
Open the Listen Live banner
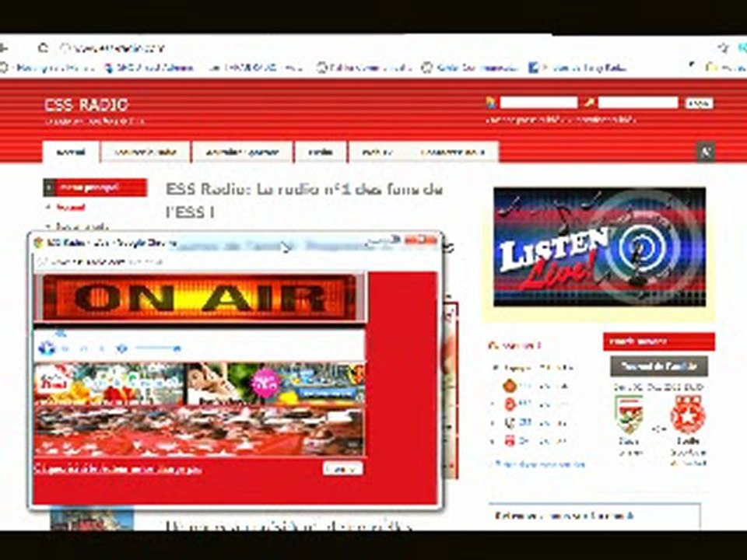tap(600, 247)
